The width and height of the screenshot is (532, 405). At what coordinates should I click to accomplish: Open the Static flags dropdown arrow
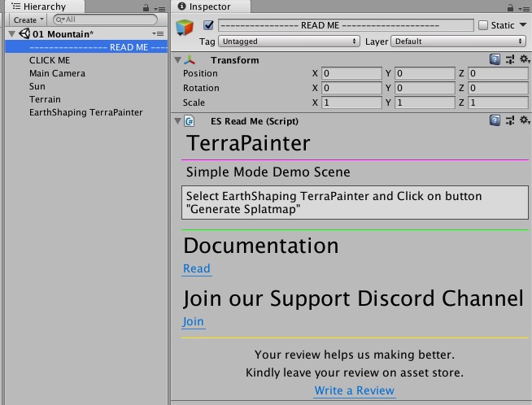click(523, 24)
